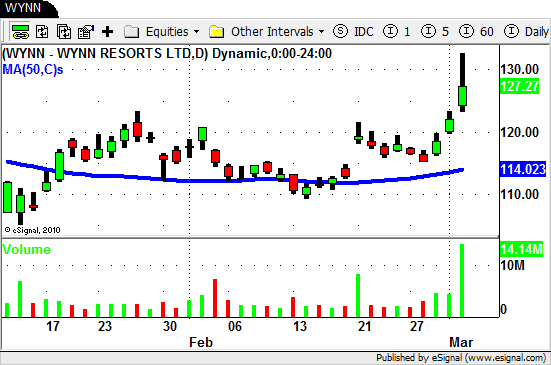Click the 21 date label on time axis
The height and width of the screenshot is (365, 551).
364,326
